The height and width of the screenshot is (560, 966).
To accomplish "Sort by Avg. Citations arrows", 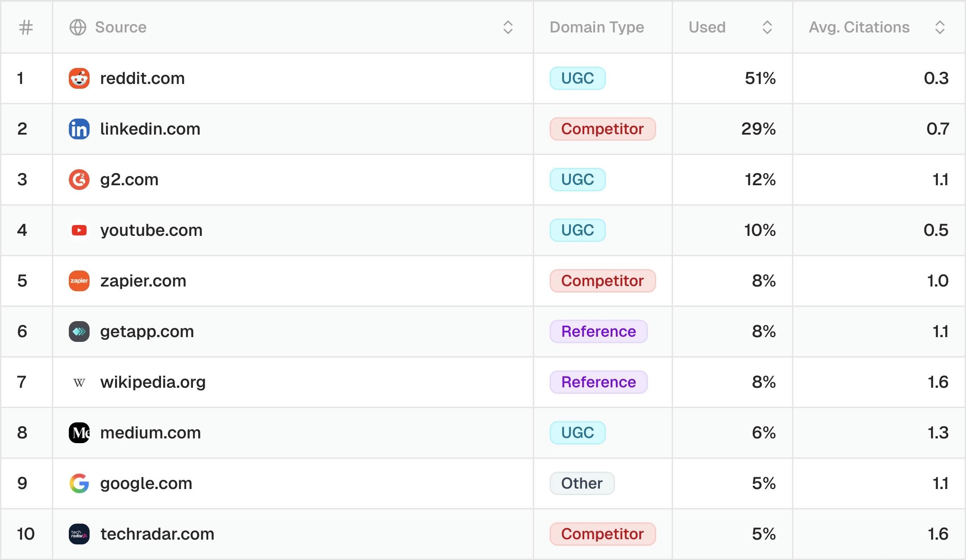I will 940,27.
